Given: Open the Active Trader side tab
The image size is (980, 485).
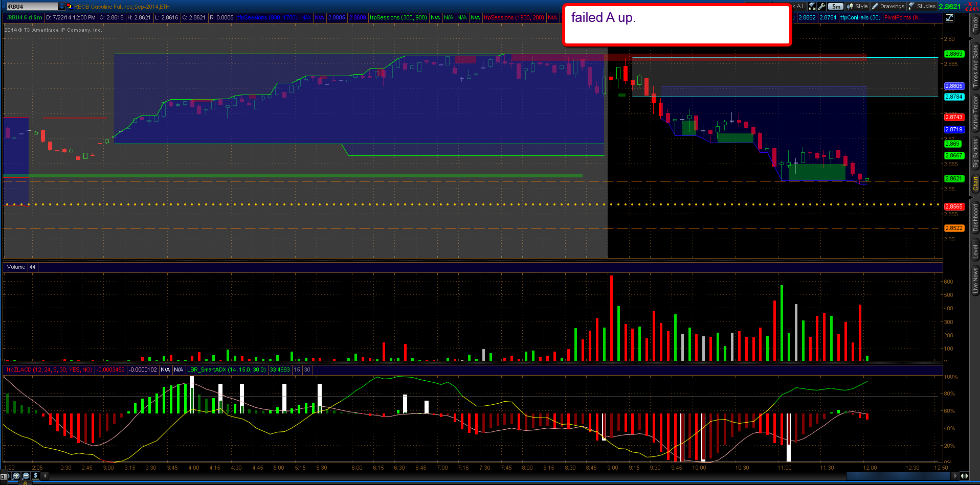Looking at the screenshot, I should coord(975,112).
